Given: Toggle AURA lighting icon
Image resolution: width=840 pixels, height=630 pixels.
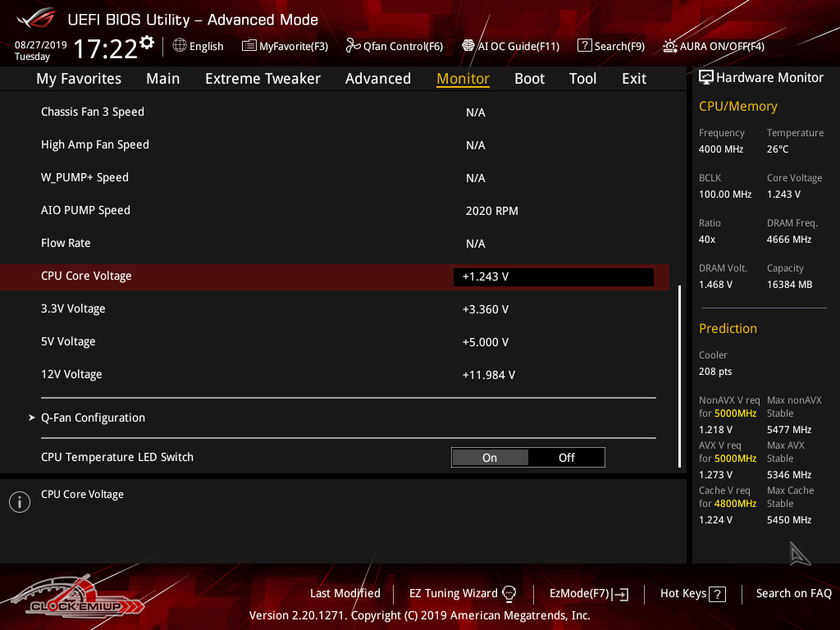Looking at the screenshot, I should coord(670,46).
